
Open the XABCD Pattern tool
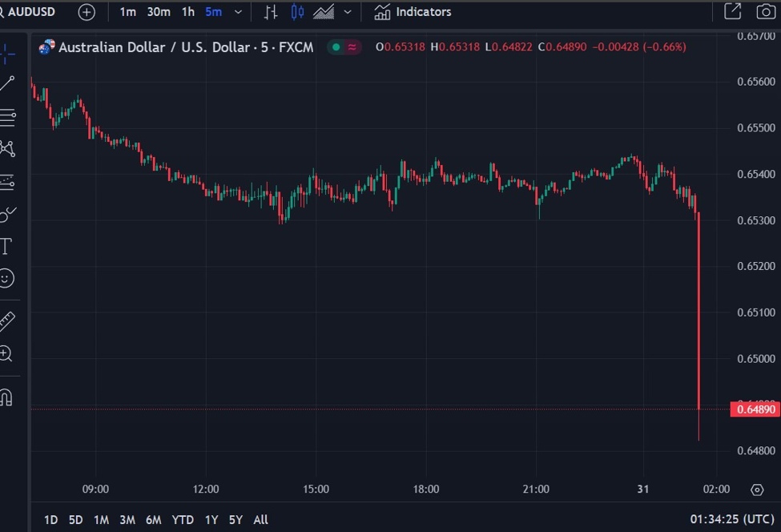tap(8, 149)
